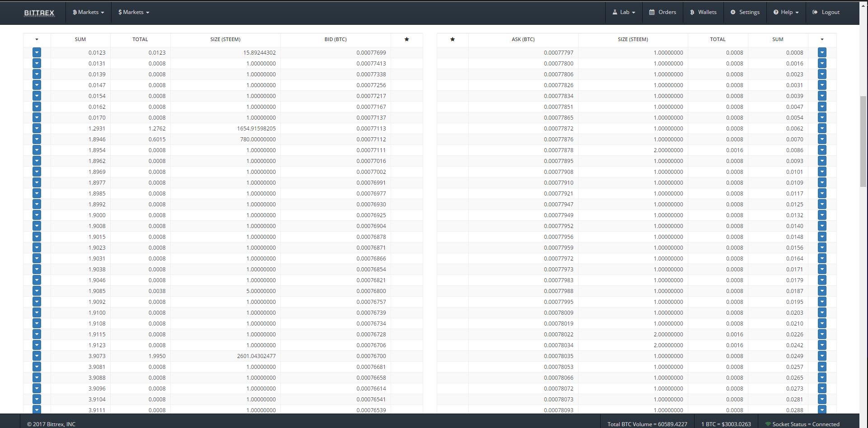Click the action button for ask 0.00077865
The width and height of the screenshot is (868, 428).
click(822, 117)
